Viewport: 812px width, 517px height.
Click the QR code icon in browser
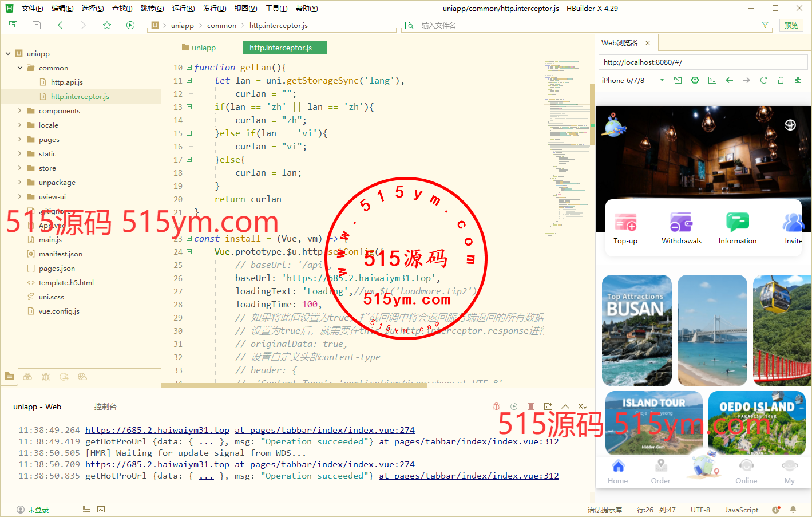coord(798,80)
